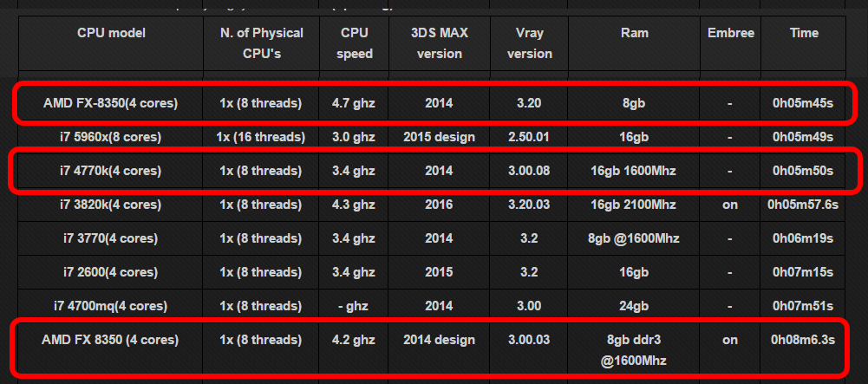The height and width of the screenshot is (384, 868).
Task: Select Embree "on" for i7 3820k
Action: (730, 205)
